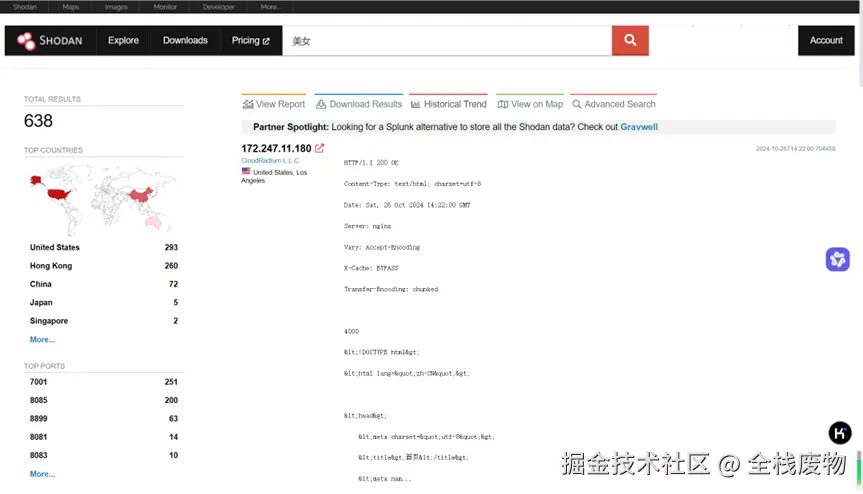
Task: Click 'United States, Los Angeles' location text
Action: [x=275, y=176]
